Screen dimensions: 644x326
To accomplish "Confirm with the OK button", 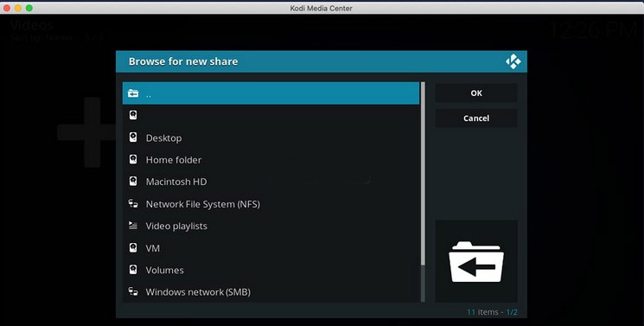I will coord(476,93).
